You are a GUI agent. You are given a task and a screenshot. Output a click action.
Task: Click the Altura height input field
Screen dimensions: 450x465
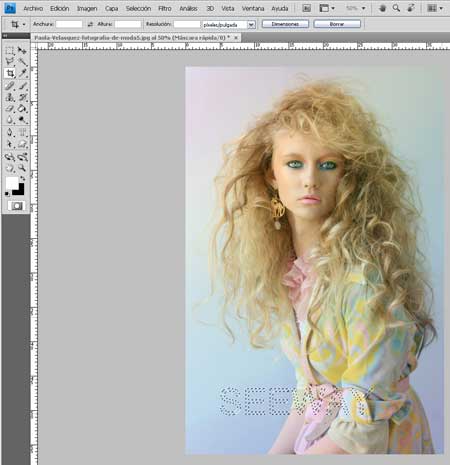click(128, 24)
